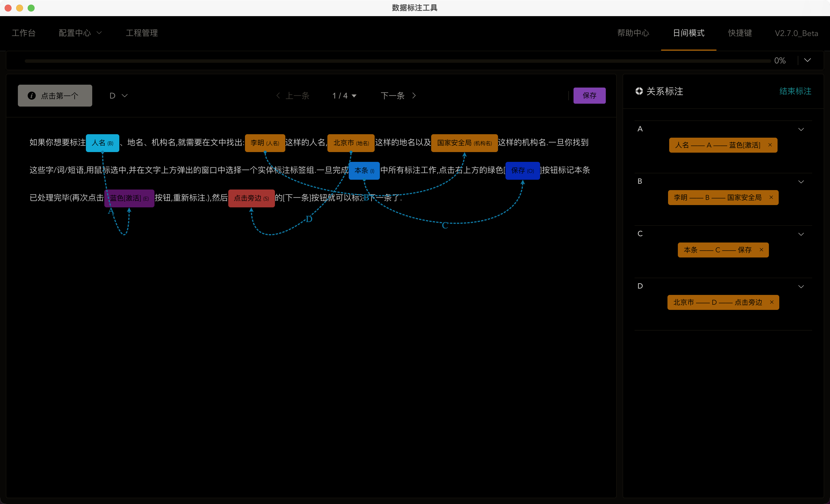The image size is (830, 504).
Task: Go to next item with right arrow
Action: click(414, 96)
